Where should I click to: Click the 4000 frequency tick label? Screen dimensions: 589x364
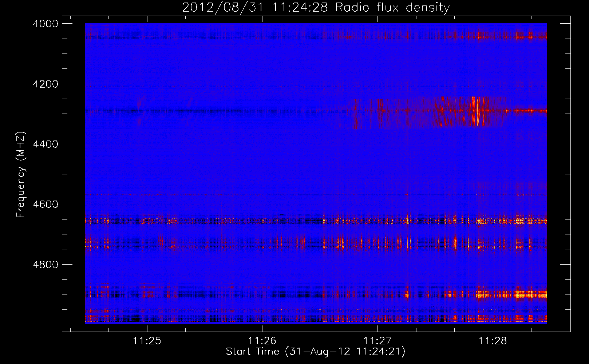(x=46, y=24)
